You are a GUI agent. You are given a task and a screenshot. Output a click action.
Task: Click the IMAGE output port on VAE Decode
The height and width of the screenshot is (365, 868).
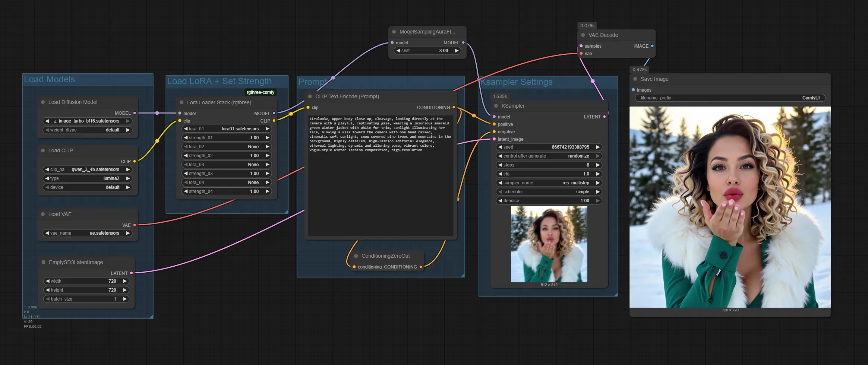click(652, 46)
